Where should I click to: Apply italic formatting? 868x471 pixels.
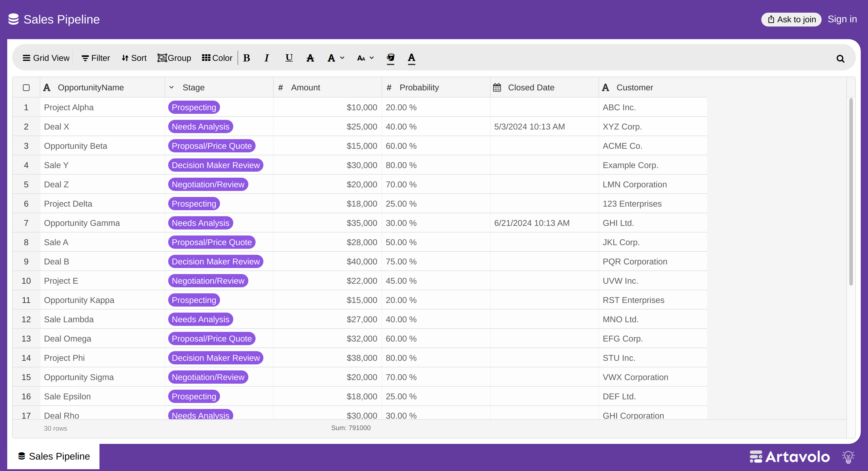tap(266, 58)
